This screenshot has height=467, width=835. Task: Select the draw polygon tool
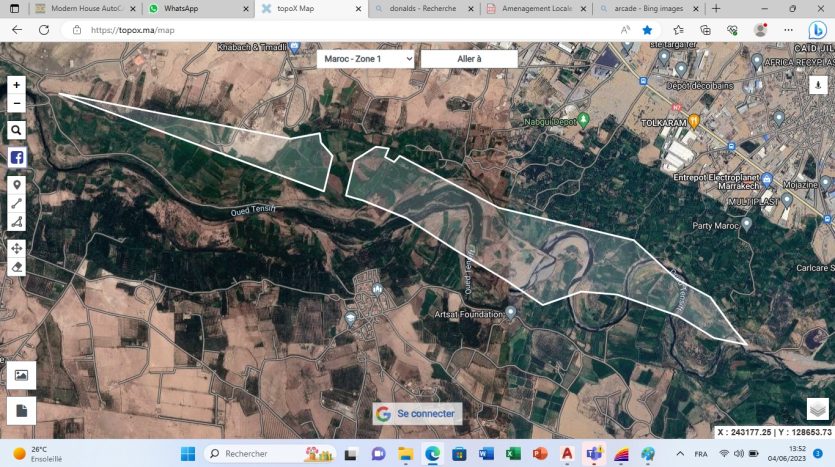pyautogui.click(x=17, y=222)
